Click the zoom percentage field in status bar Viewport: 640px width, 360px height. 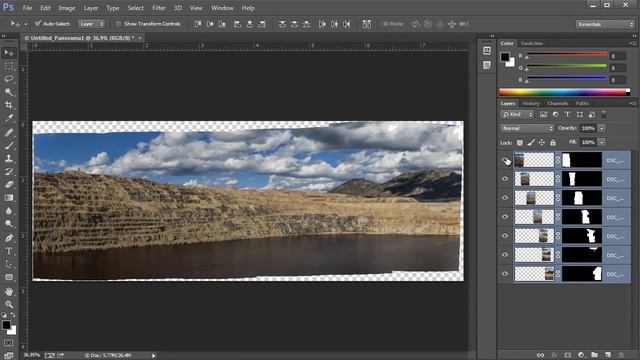[x=32, y=355]
